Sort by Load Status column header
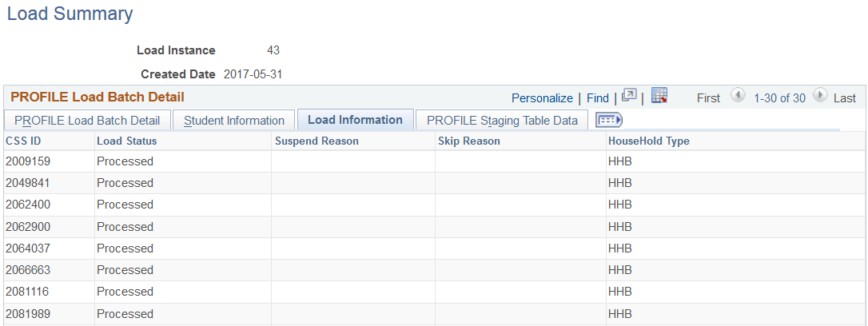Screen dimensions: 868x326 (x=127, y=141)
